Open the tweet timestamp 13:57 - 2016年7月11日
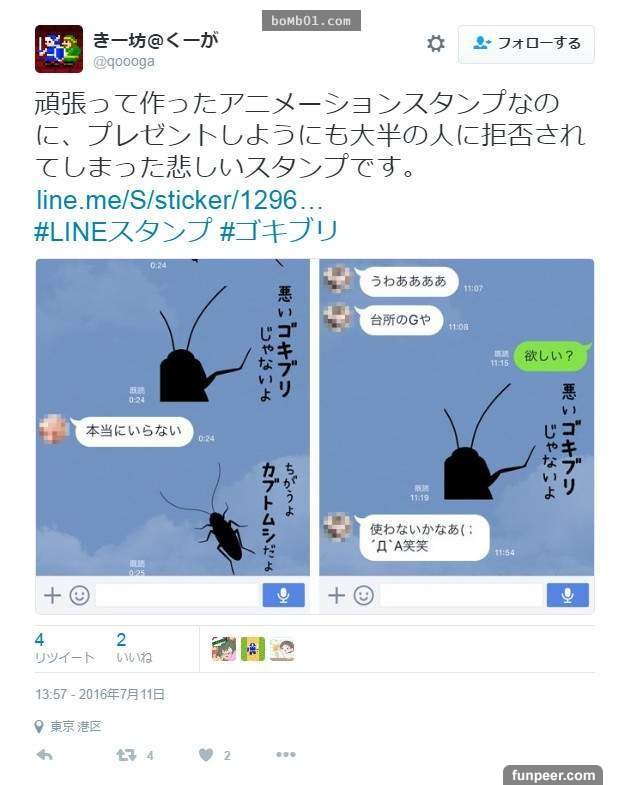Image resolution: width=623 pixels, height=785 pixels. (x=100, y=694)
